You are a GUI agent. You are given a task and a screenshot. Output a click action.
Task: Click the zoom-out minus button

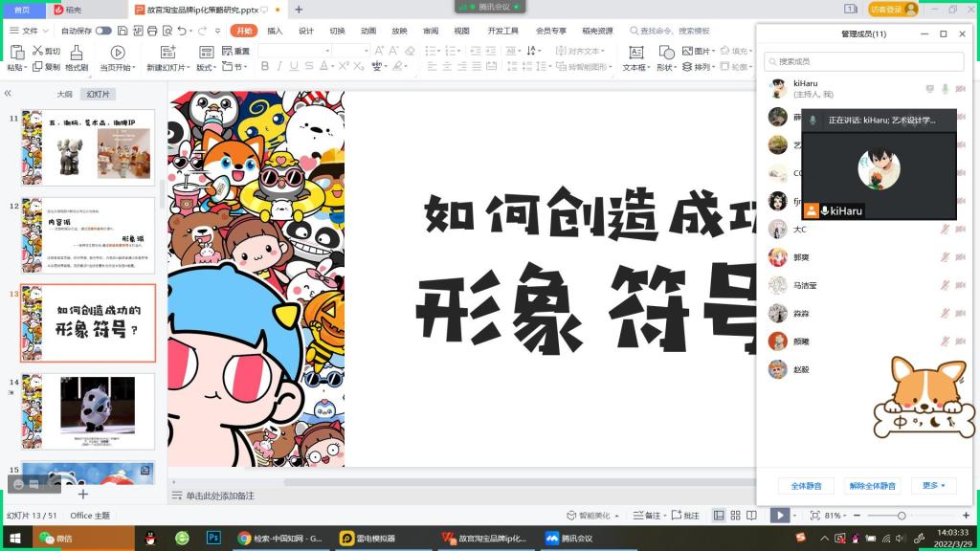tap(857, 516)
